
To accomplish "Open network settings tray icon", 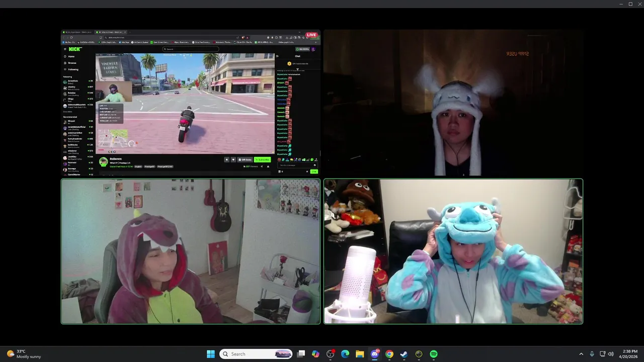I will tap(602, 354).
